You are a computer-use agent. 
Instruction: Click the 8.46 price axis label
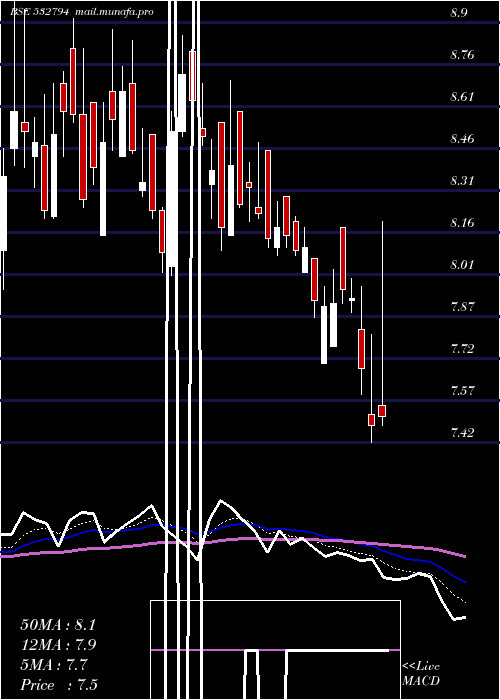tap(462, 139)
